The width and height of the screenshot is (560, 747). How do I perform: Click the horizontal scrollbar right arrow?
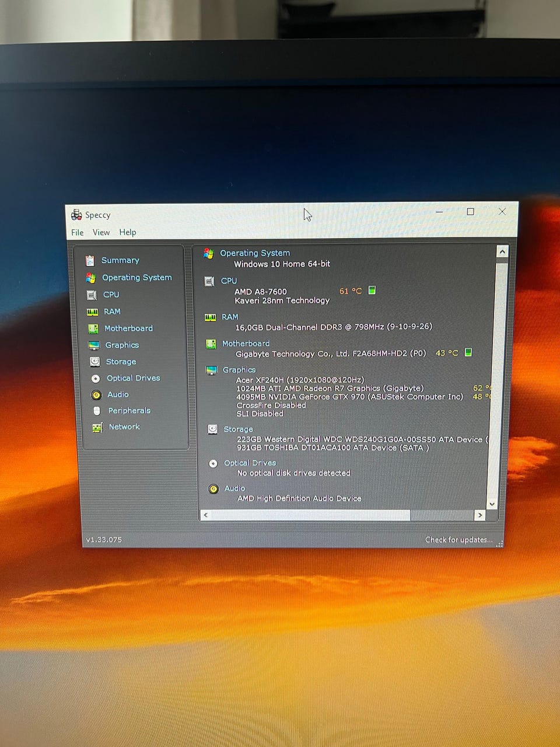(480, 515)
